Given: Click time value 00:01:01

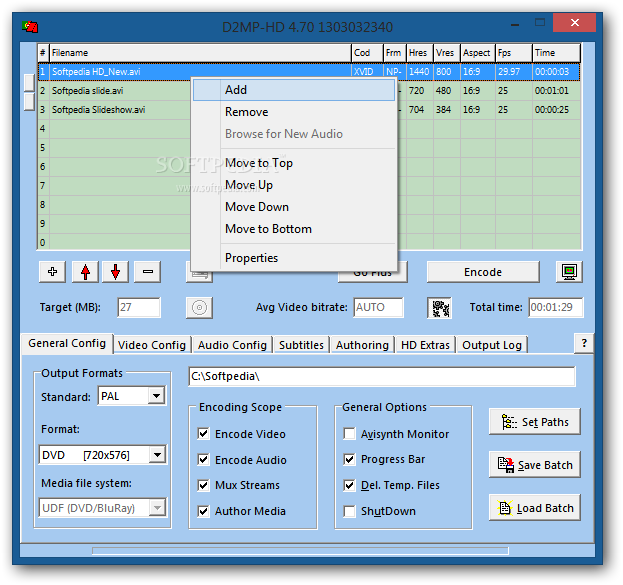Looking at the screenshot, I should click(x=551, y=91).
